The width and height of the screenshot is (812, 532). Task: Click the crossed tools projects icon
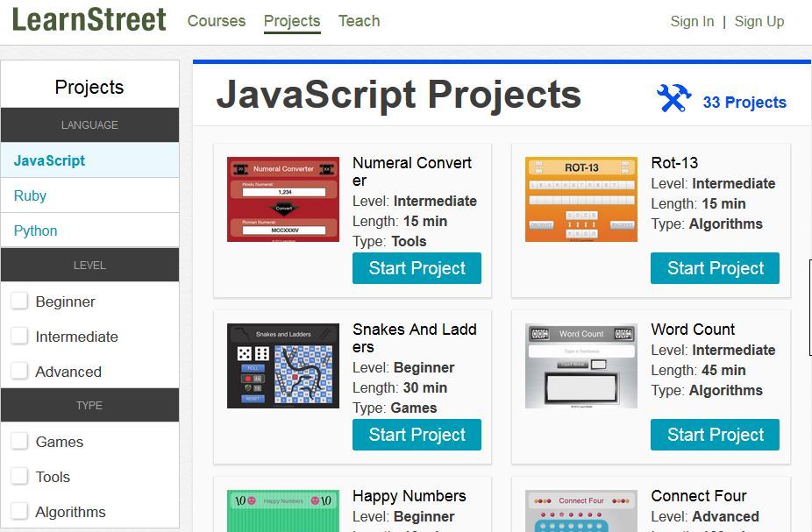673,98
